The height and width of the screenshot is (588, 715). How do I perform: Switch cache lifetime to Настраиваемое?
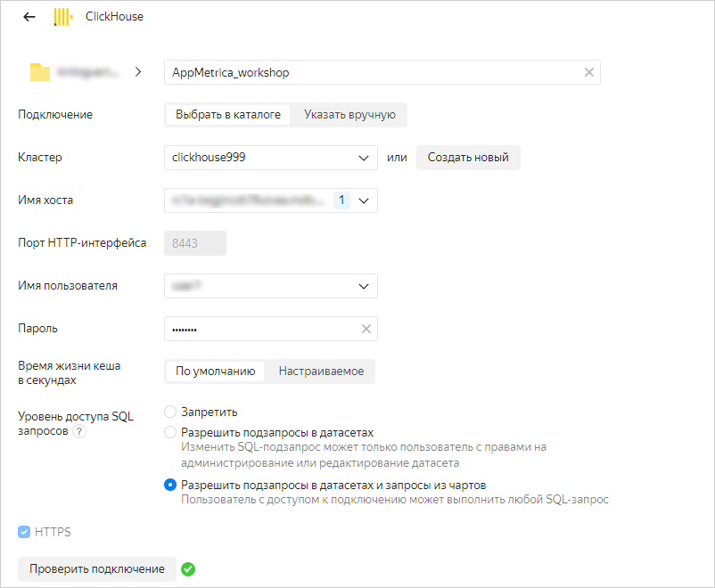[x=321, y=372]
